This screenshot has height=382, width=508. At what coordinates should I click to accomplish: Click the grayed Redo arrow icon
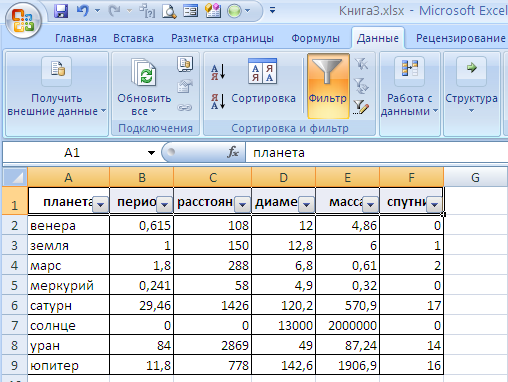click(x=114, y=11)
